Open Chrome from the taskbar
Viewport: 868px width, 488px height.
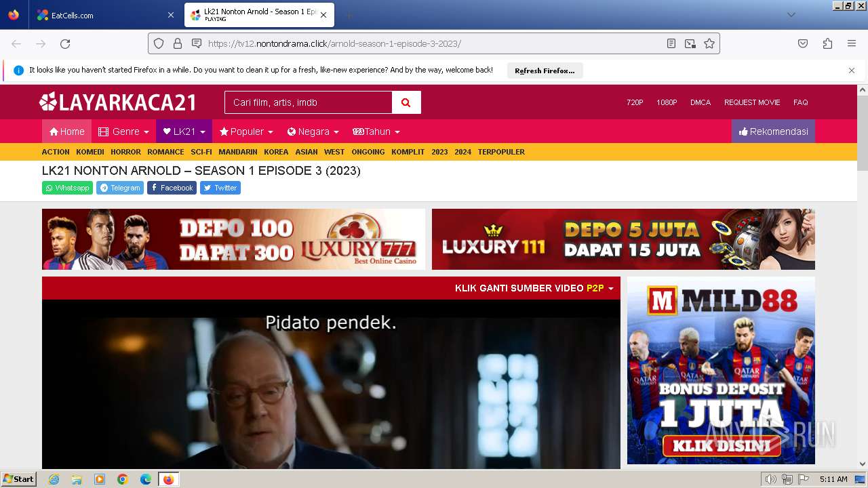[123, 479]
